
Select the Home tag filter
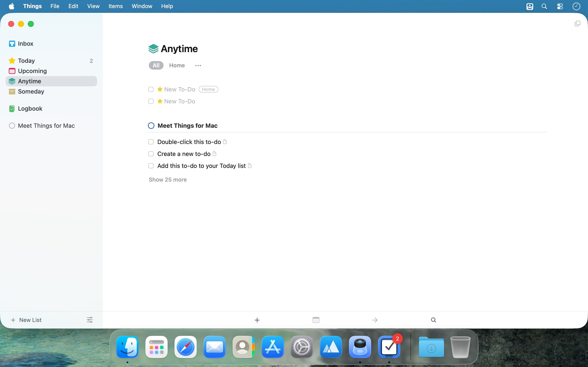click(x=177, y=65)
